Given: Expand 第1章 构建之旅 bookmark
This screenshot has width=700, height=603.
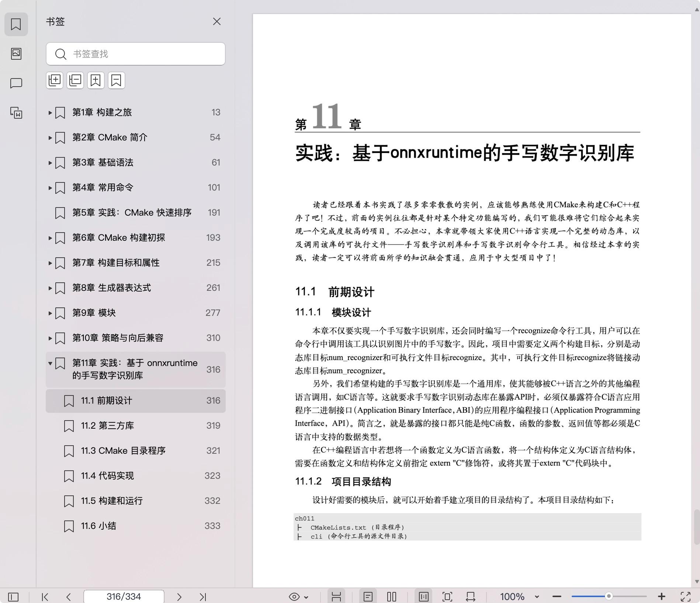Looking at the screenshot, I should click(x=50, y=112).
